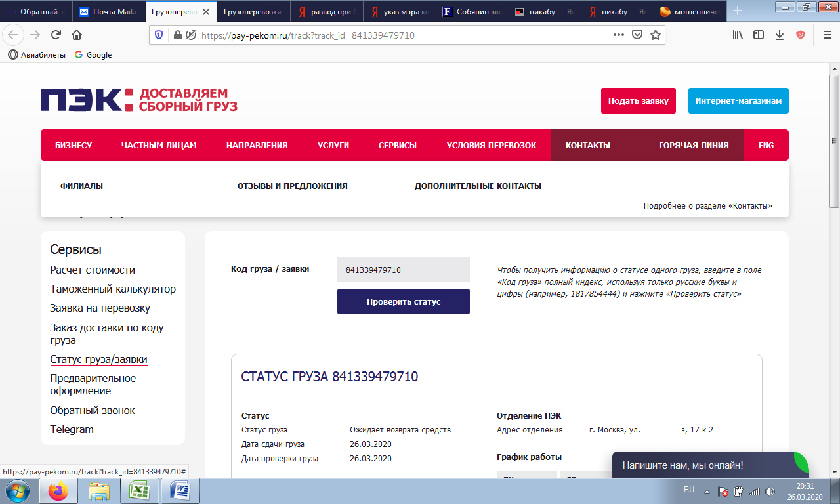The image size is (840, 504).
Task: Show hidden tray icons arrow
Action: [x=707, y=491]
